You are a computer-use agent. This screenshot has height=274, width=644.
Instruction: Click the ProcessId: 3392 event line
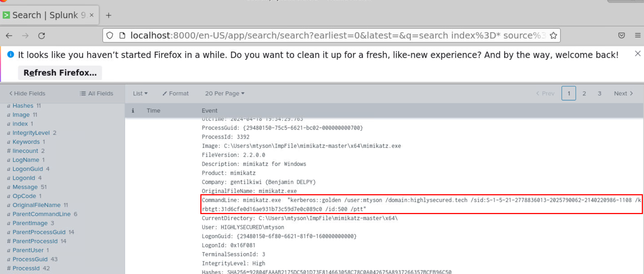(226, 137)
